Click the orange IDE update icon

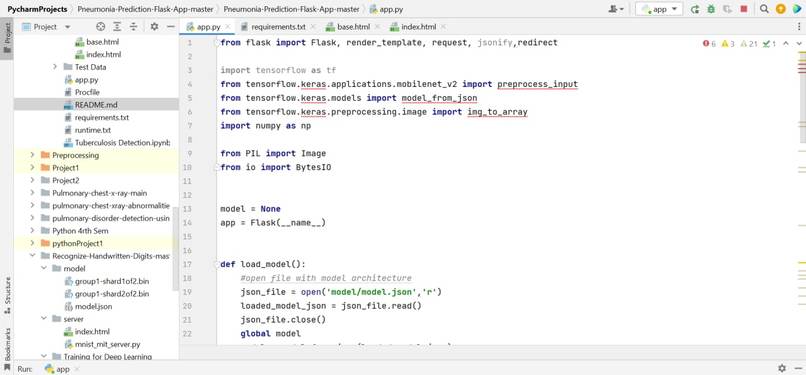pos(781,9)
